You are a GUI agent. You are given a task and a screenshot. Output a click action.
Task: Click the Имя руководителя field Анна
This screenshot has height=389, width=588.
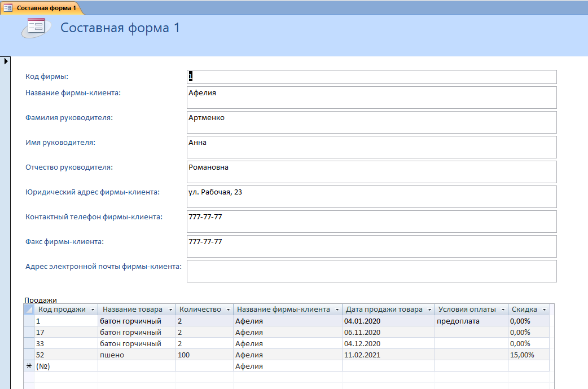(x=372, y=147)
